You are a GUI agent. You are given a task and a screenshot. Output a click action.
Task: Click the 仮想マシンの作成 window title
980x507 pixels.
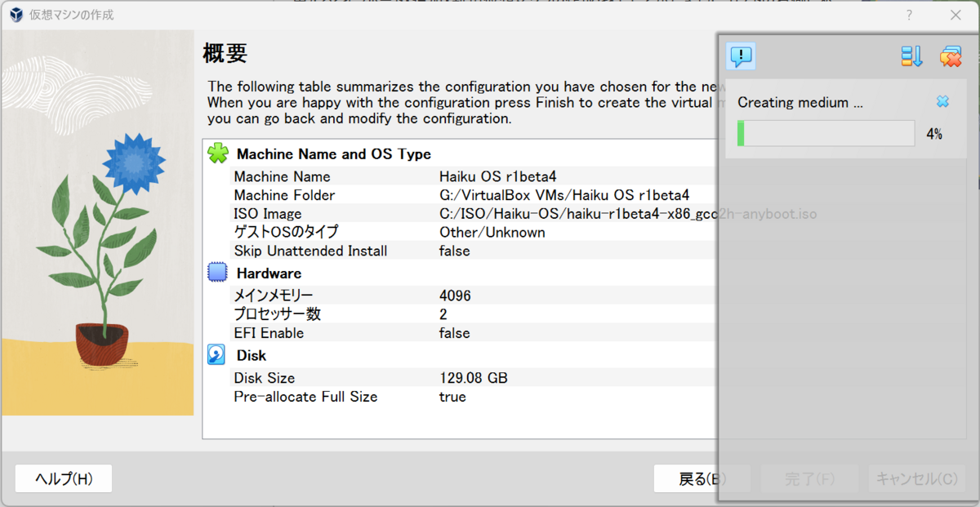(72, 15)
